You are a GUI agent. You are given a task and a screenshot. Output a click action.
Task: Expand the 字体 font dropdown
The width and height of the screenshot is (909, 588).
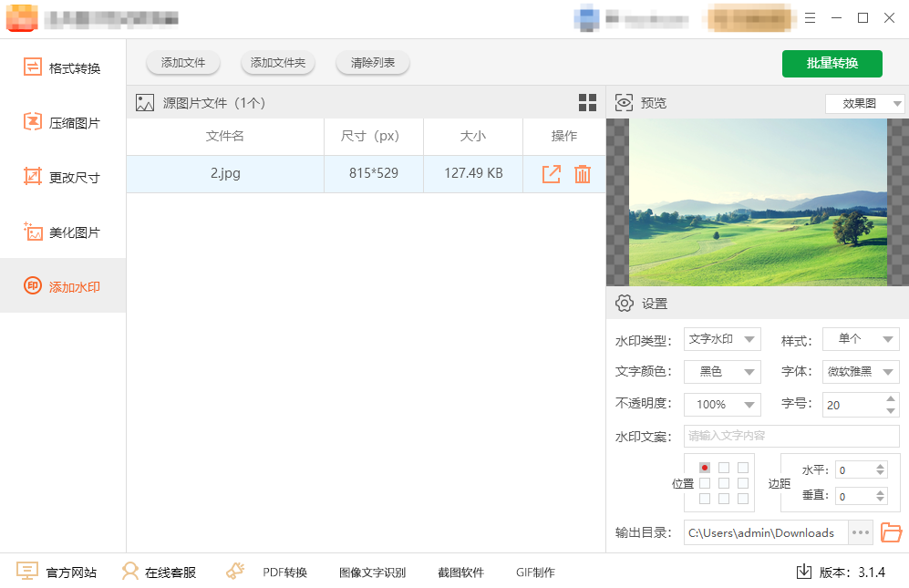pos(861,372)
